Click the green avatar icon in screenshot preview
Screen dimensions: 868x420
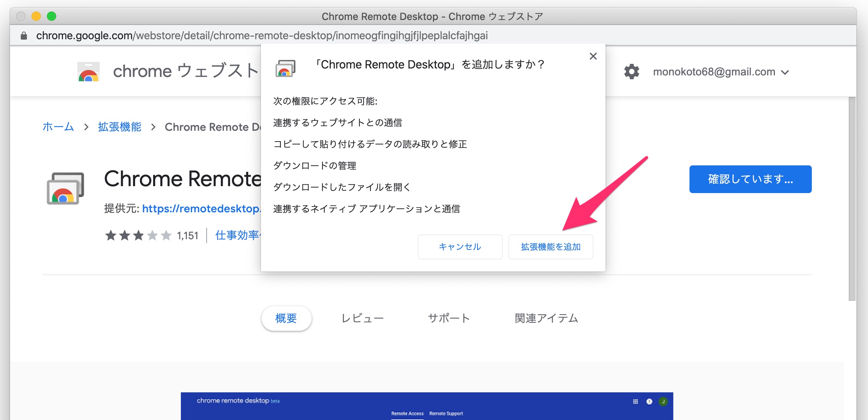[663, 402]
